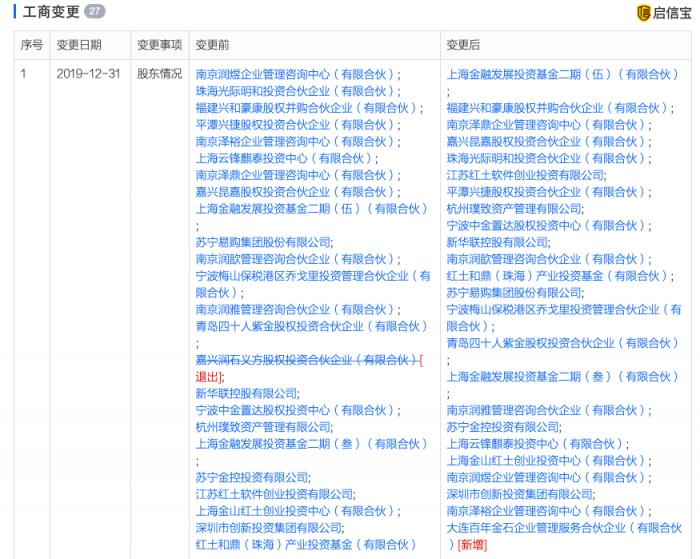Viewport: 700px width, 559px height.
Task: Click the red 新增 tag
Action: (473, 545)
